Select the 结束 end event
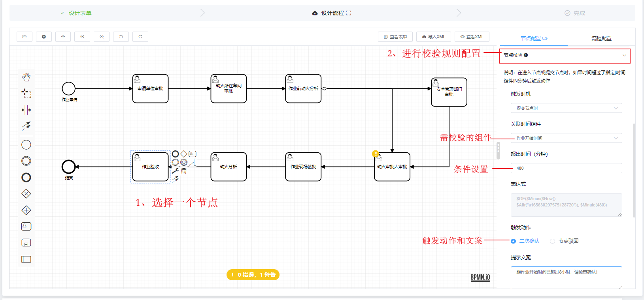Screen dimensions: 644x300 pos(69,167)
